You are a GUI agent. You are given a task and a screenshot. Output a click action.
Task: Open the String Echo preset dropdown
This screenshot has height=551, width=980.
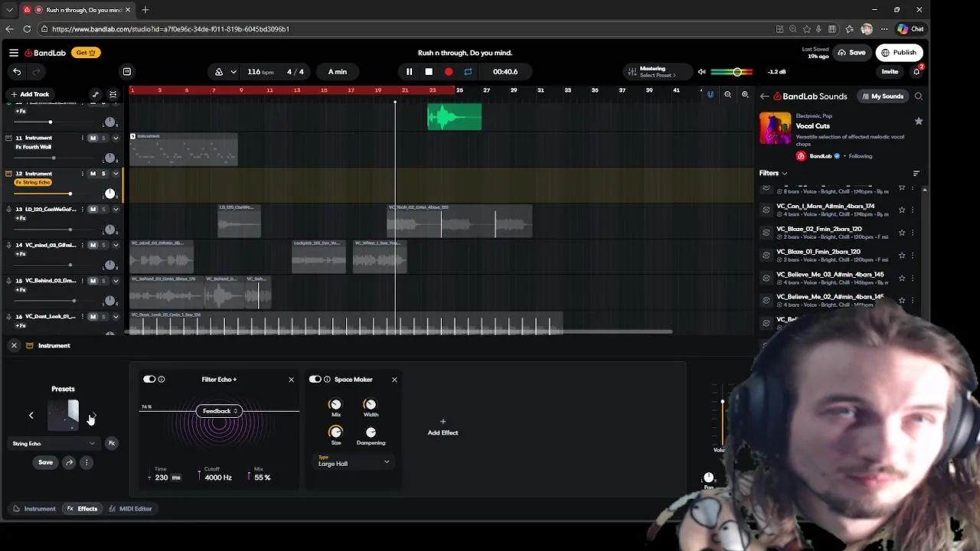pos(54,443)
